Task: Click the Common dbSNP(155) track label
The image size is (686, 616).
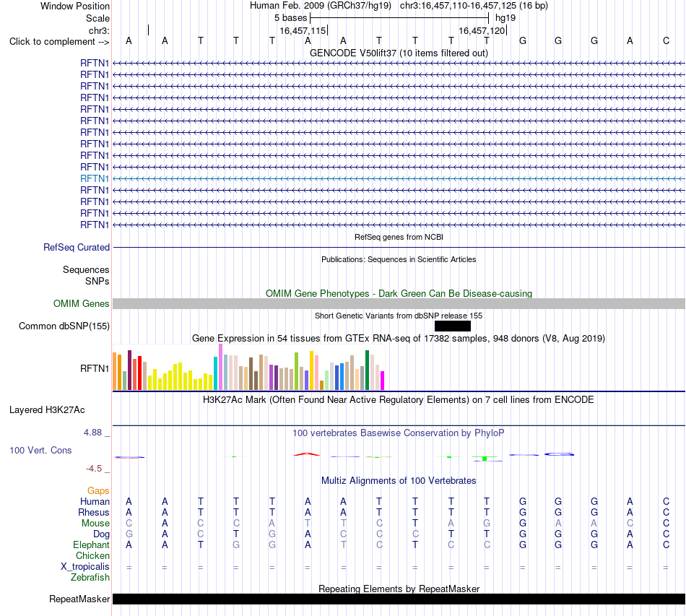Action: tap(64, 326)
